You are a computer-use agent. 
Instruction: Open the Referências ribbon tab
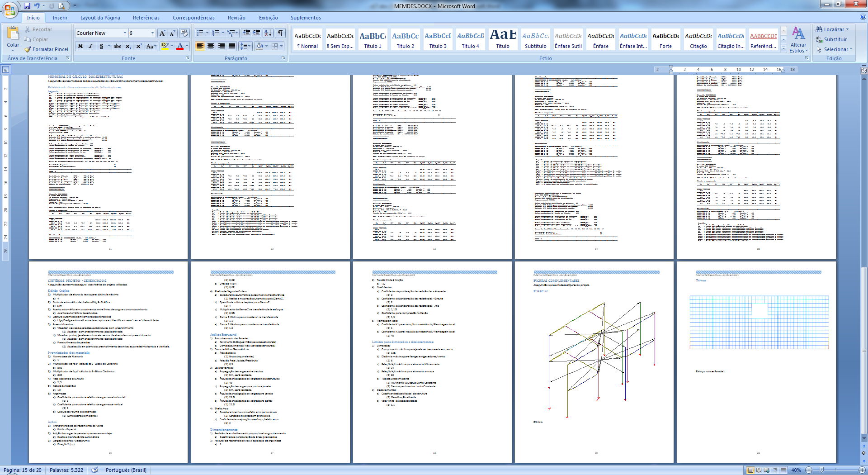point(146,18)
